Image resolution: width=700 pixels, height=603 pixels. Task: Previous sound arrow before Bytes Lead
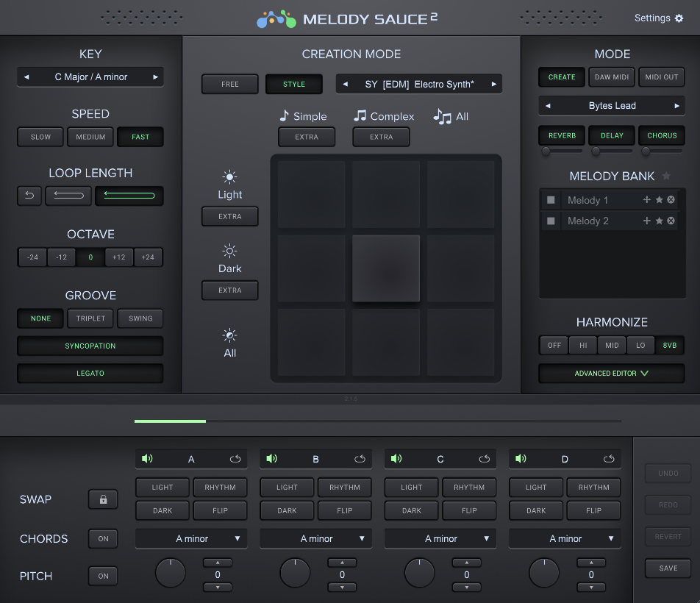pos(548,106)
